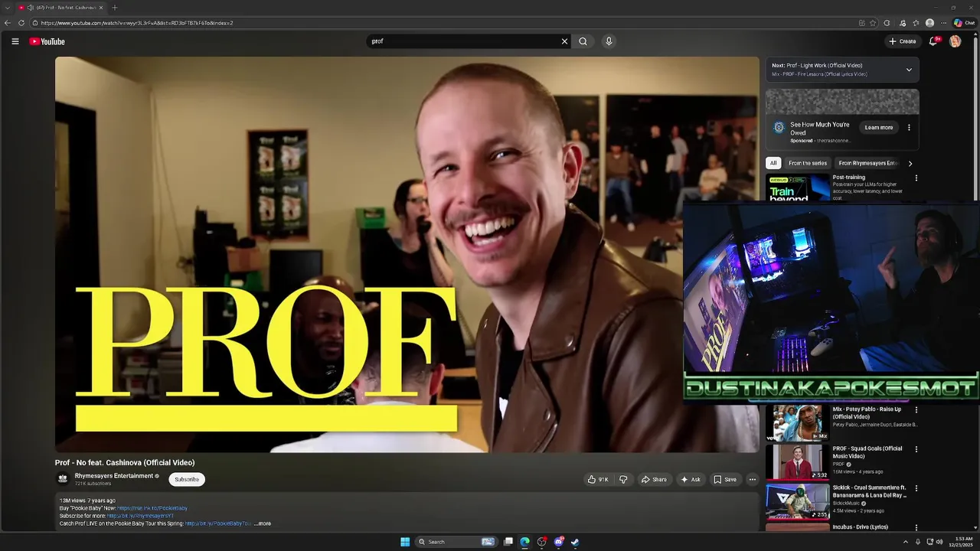Dislike the video with thumbs down

pyautogui.click(x=623, y=480)
